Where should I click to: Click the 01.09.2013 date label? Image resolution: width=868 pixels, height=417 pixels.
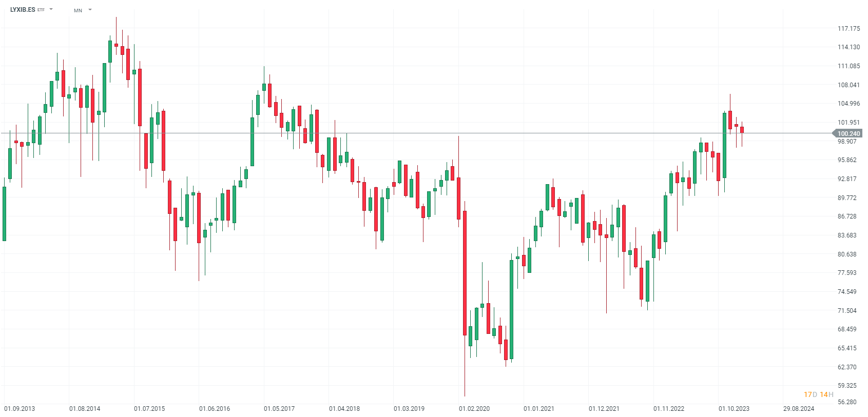coord(20,409)
